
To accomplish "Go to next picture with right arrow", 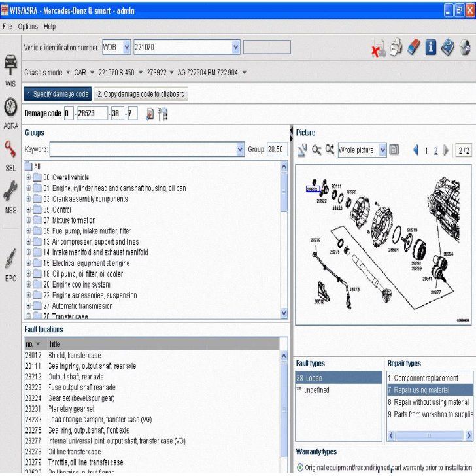I will 446,150.
